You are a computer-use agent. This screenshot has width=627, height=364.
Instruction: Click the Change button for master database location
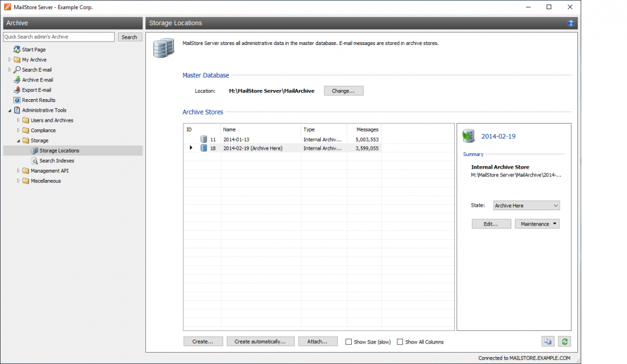coord(343,90)
